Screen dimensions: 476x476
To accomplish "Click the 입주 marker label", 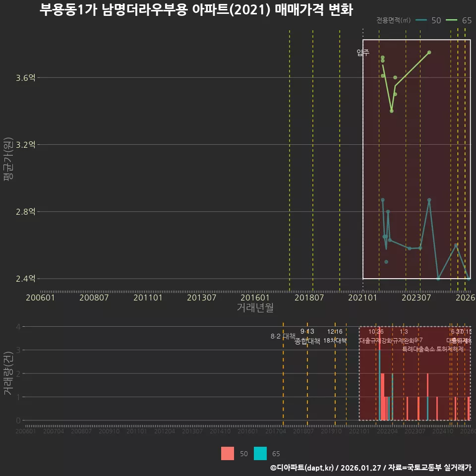I will tap(363, 53).
